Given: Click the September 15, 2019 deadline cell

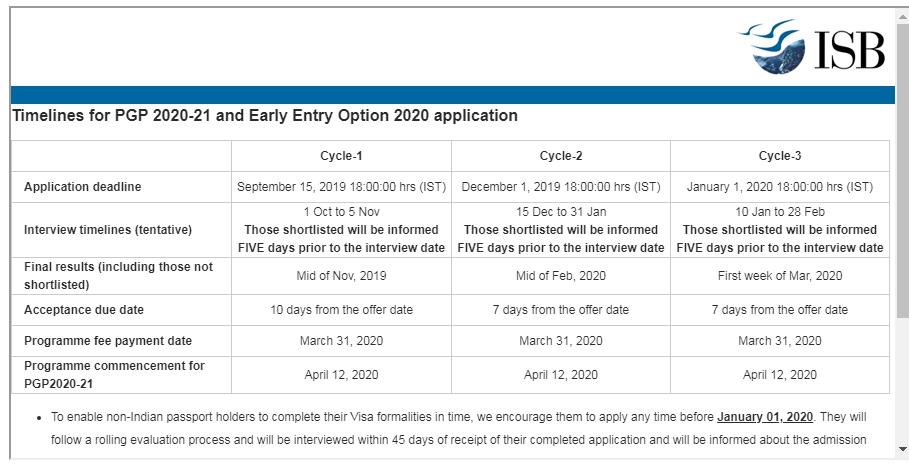Looking at the screenshot, I should point(341,187).
